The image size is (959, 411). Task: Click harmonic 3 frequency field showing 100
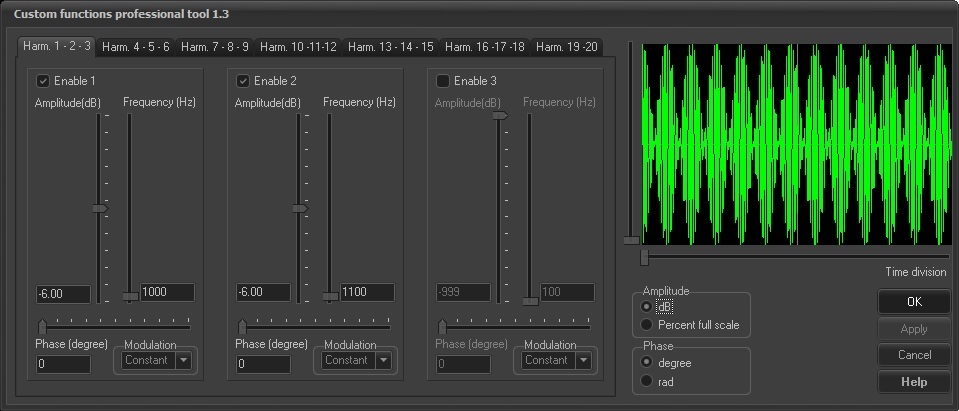pos(568,292)
